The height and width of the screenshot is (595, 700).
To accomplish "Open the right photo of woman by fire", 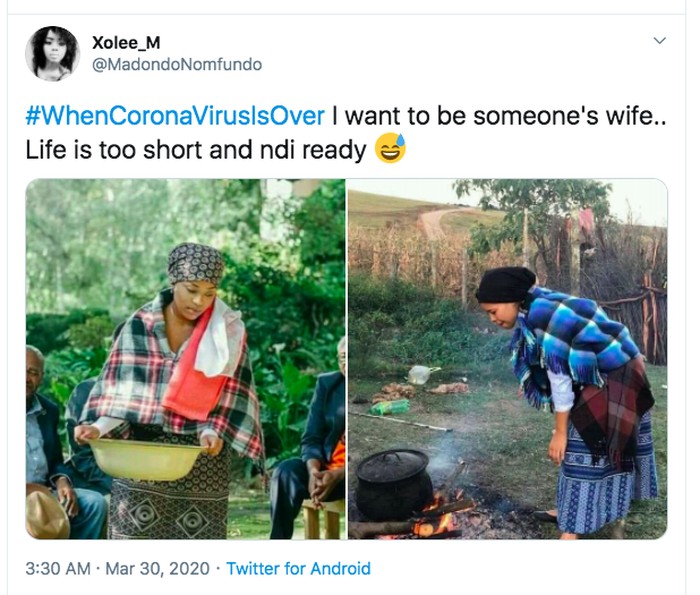I will point(507,359).
